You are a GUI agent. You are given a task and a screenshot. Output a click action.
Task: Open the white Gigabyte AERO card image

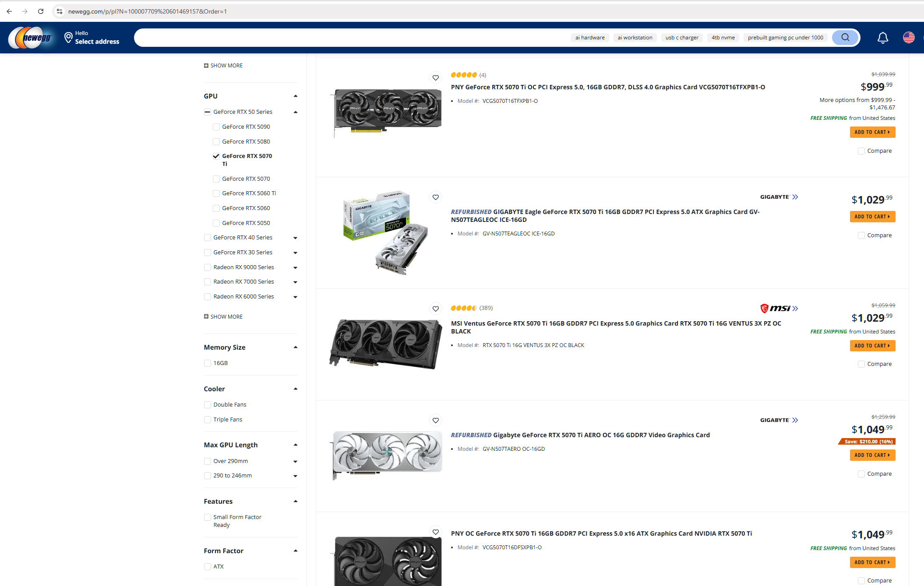click(386, 455)
